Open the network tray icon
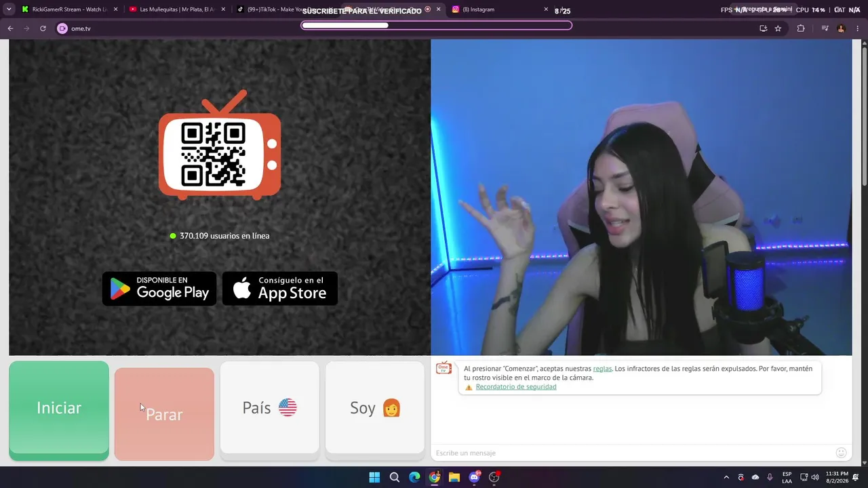This screenshot has width=868, height=488. coord(804,477)
